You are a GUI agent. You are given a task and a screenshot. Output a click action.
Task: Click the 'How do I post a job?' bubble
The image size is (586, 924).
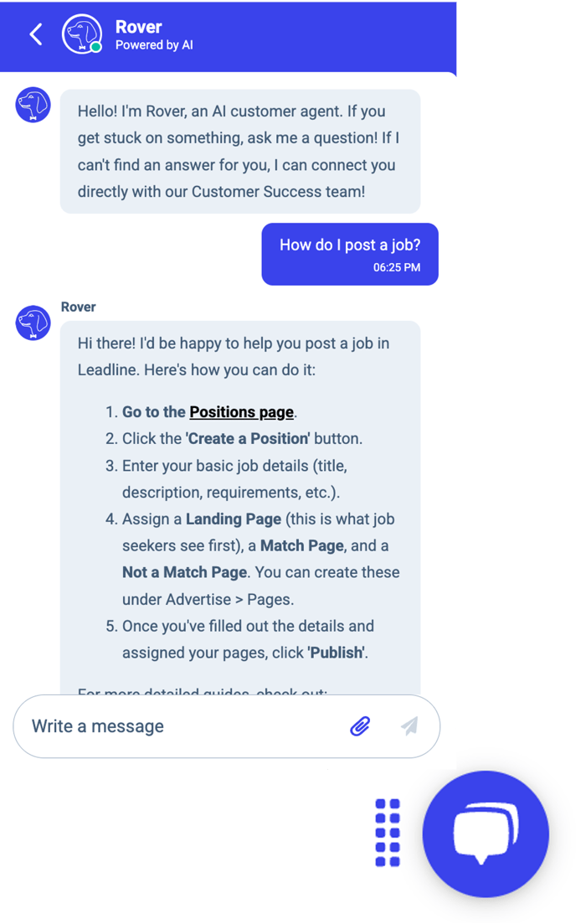coord(350,245)
